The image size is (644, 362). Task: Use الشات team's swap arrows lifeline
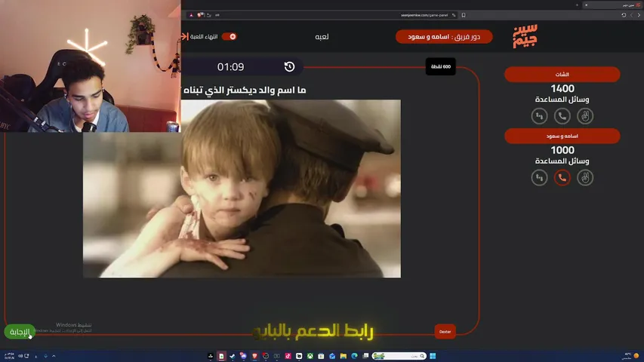539,116
